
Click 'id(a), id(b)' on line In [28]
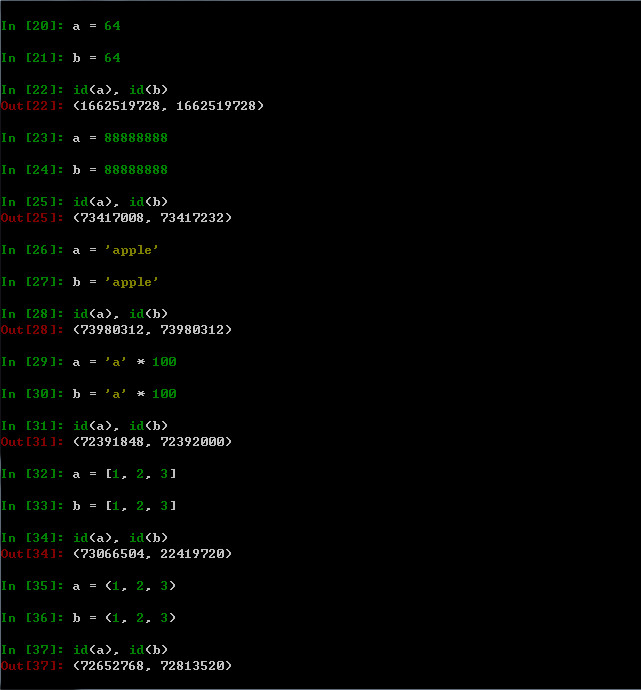pos(120,314)
